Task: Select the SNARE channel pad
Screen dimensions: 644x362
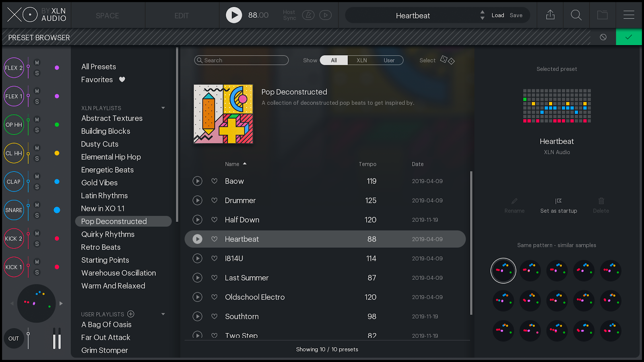Action: (14, 210)
